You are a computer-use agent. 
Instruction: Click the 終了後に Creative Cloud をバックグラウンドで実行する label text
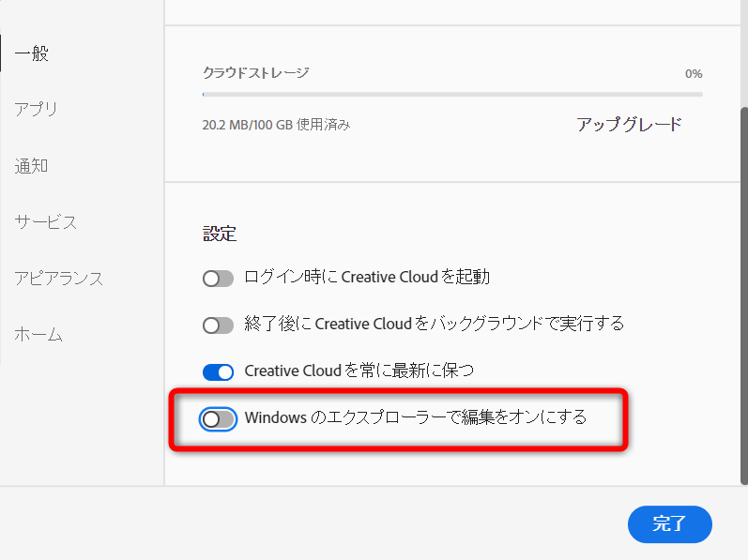(x=434, y=325)
